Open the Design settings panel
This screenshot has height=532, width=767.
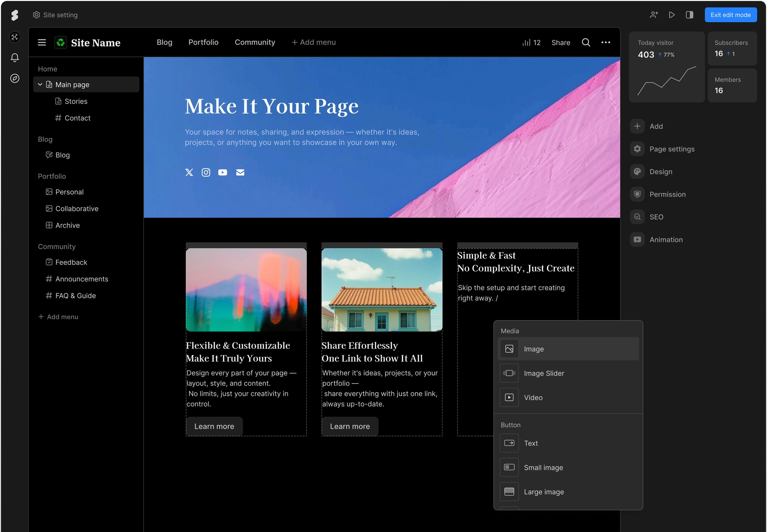[x=661, y=172]
